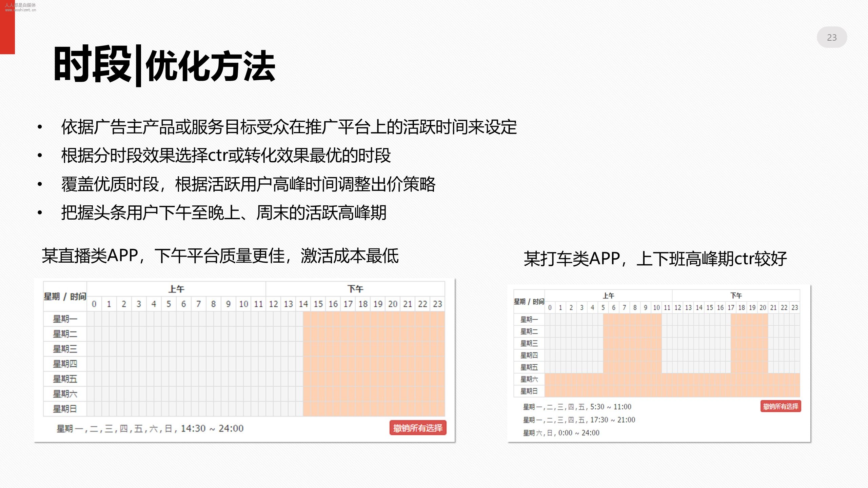Click the 上午 header in right schedule
Screen dimensions: 868x488
(x=608, y=296)
